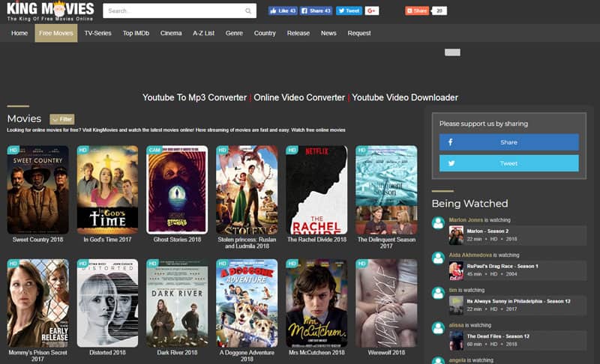Click the blue Facebook Share sidebar button
The image size is (600, 364).
508,142
